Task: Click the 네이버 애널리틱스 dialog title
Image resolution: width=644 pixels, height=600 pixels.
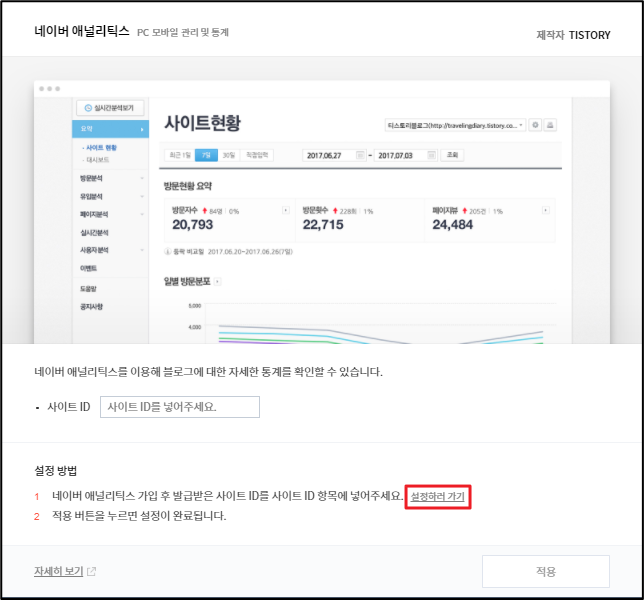Action: [82, 31]
